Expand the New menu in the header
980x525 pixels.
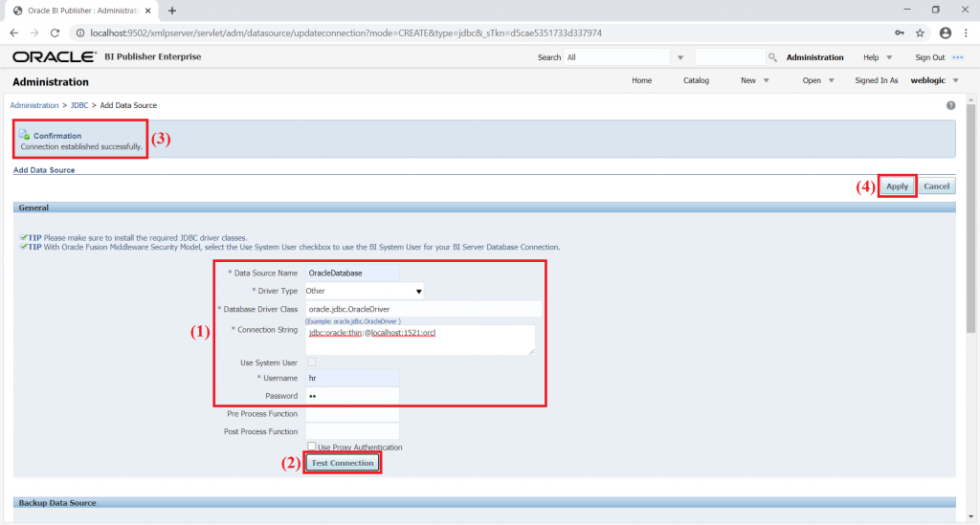pos(754,80)
